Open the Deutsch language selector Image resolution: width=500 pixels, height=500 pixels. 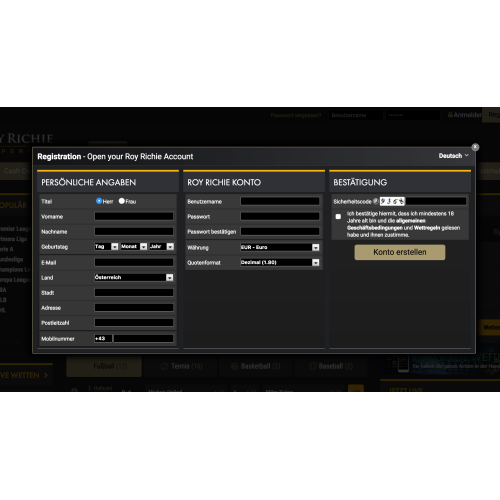(454, 156)
